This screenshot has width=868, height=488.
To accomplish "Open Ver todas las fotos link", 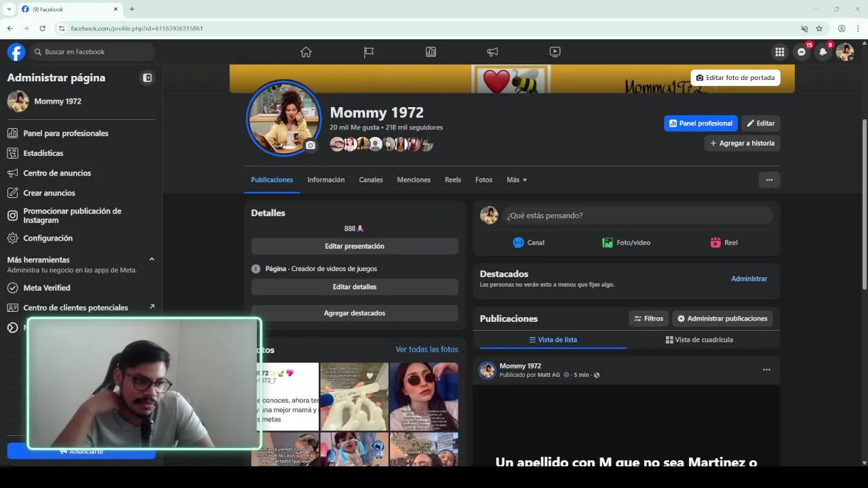I will pyautogui.click(x=427, y=349).
